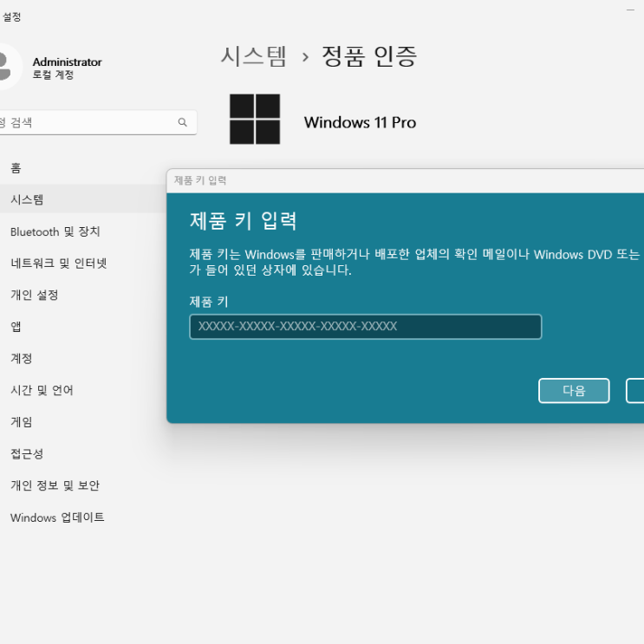Click the 로컬 계정 text
Screen dimensions: 644x644
click(x=53, y=75)
